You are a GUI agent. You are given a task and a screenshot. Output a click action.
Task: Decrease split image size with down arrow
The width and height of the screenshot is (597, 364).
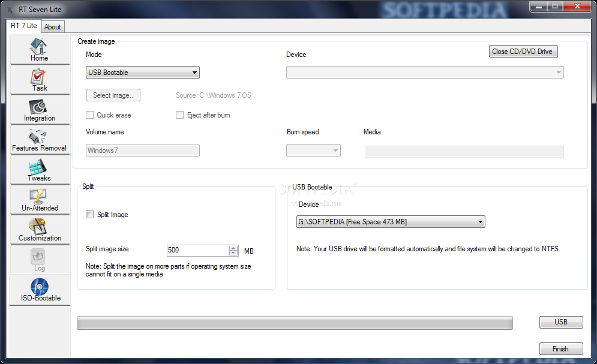[233, 252]
